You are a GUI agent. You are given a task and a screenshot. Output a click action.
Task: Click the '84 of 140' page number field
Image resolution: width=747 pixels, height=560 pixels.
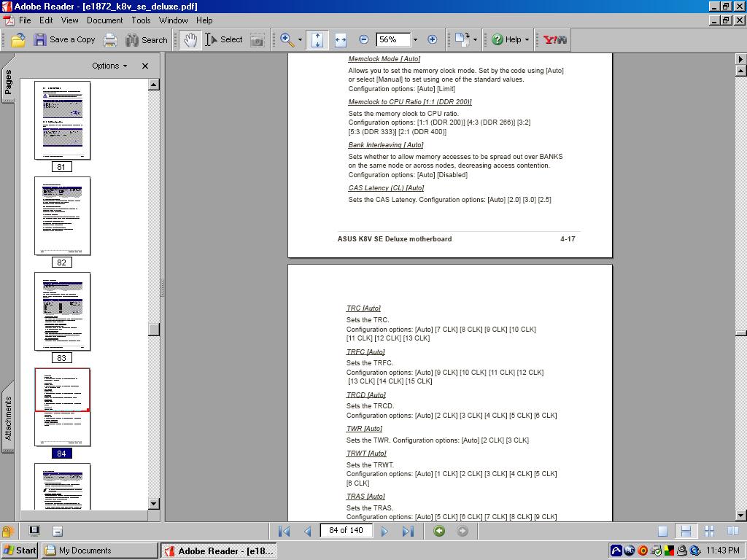(347, 531)
